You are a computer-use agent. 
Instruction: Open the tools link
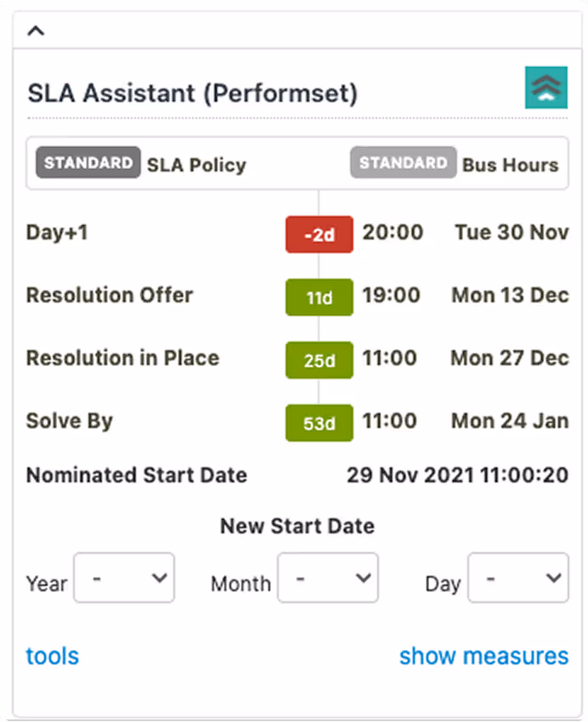tap(52, 656)
